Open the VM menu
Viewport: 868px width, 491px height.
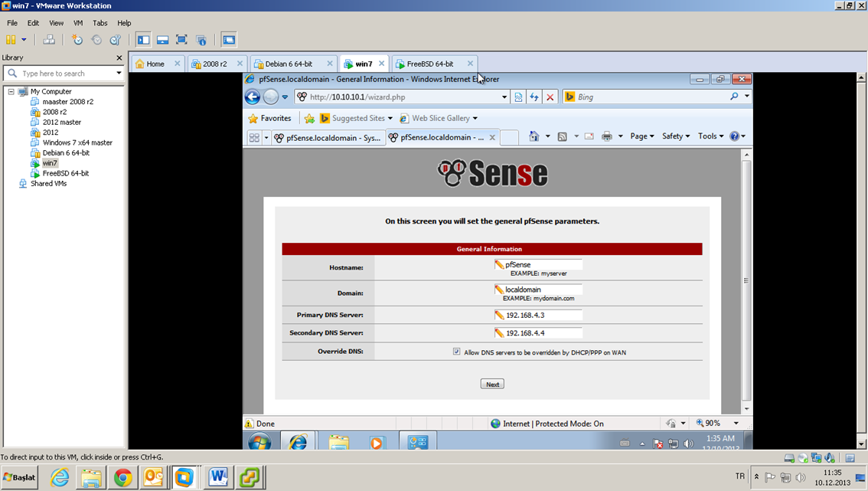78,23
